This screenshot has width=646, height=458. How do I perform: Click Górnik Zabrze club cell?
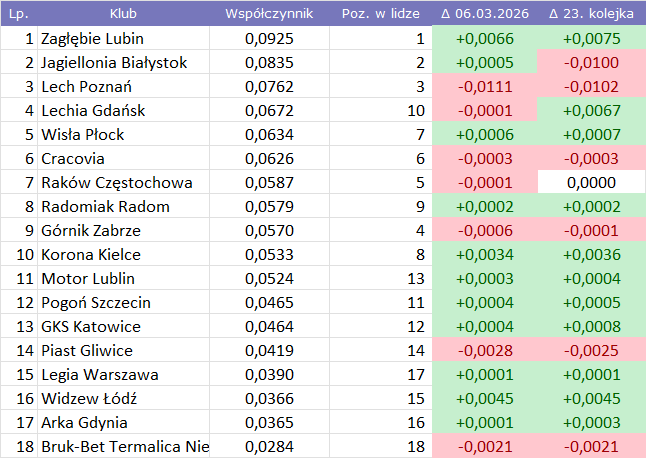pyautogui.click(x=91, y=231)
